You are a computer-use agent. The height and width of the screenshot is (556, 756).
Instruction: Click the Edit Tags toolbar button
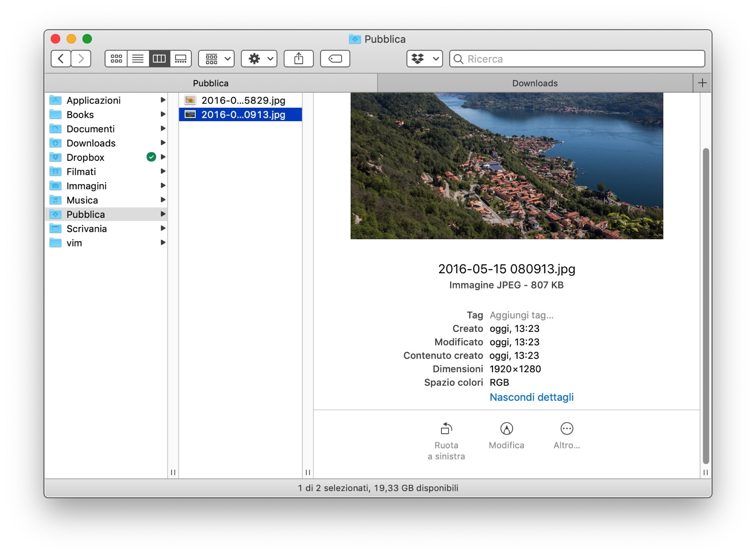point(335,59)
